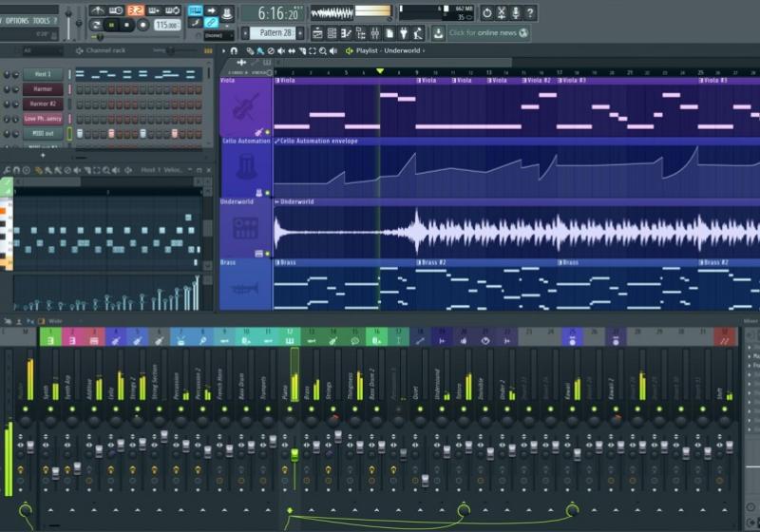Click the record button in transport
760x532 pixels.
[x=143, y=25]
